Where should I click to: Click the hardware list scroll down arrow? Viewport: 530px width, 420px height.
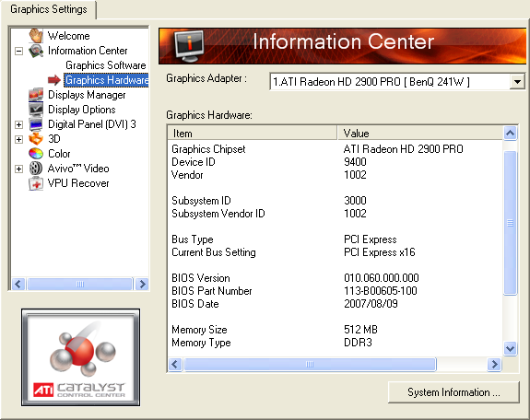[x=510, y=348]
